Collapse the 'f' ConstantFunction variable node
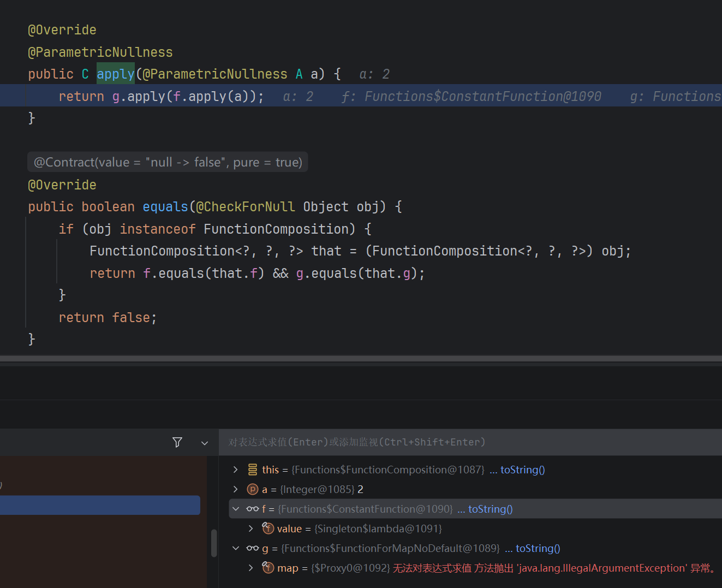The image size is (722, 588). click(236, 509)
